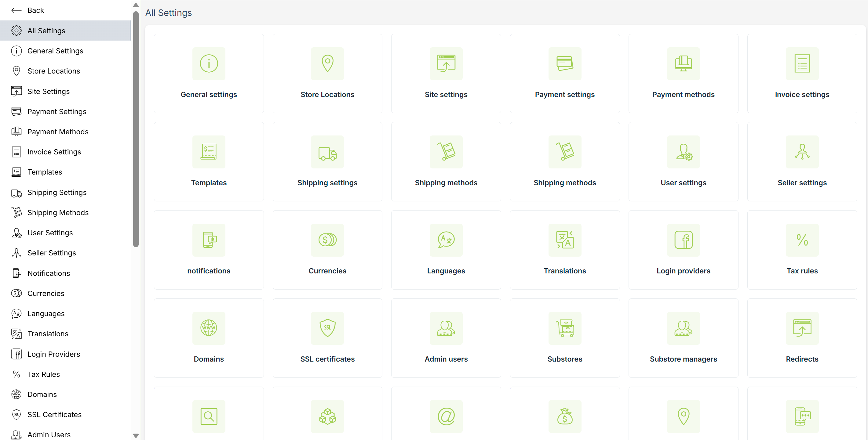Open Redirects settings card
Viewport: 868px width, 440px height.
click(802, 338)
